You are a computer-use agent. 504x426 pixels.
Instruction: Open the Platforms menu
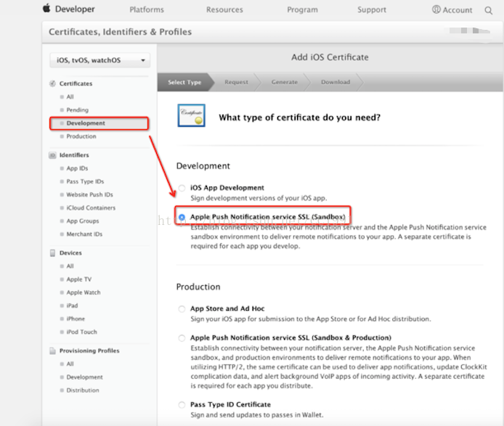click(x=147, y=9)
